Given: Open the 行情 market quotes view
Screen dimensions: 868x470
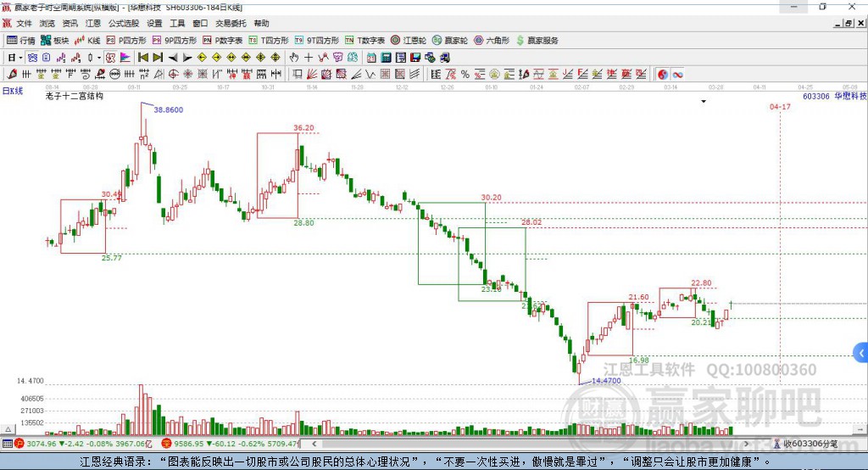Looking at the screenshot, I should click(21, 41).
